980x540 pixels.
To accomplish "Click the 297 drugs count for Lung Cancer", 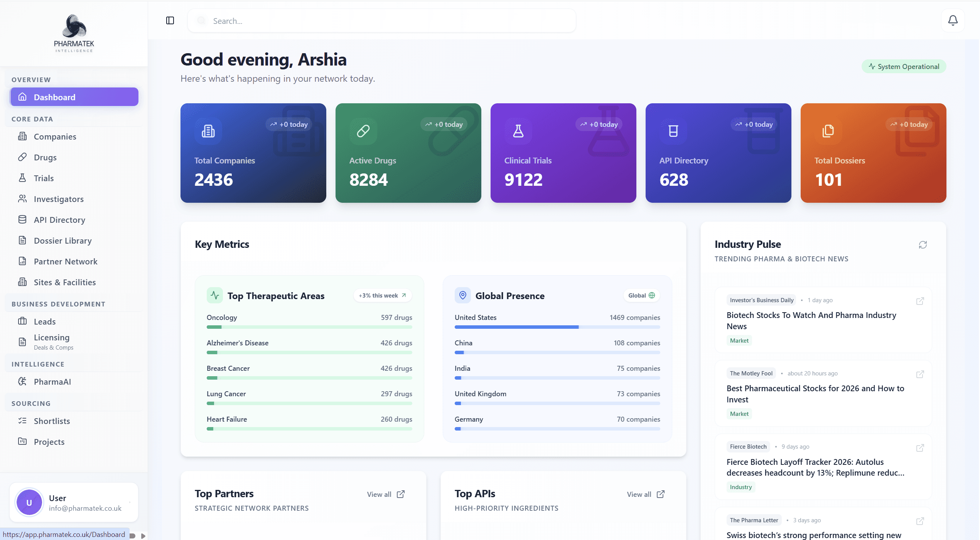I will coord(396,394).
